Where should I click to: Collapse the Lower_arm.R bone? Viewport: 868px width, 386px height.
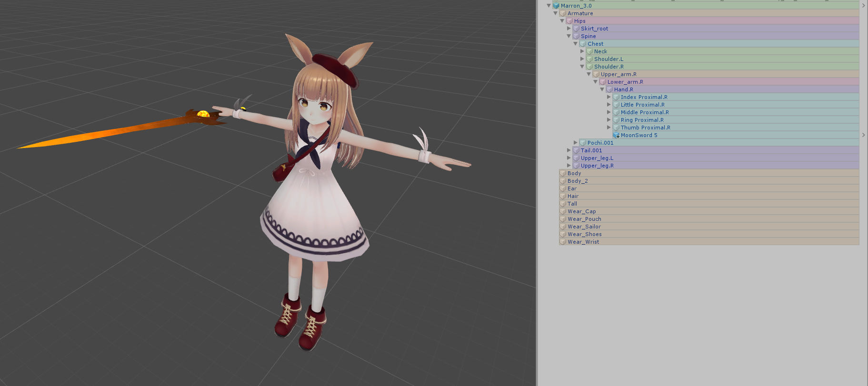tap(596, 82)
